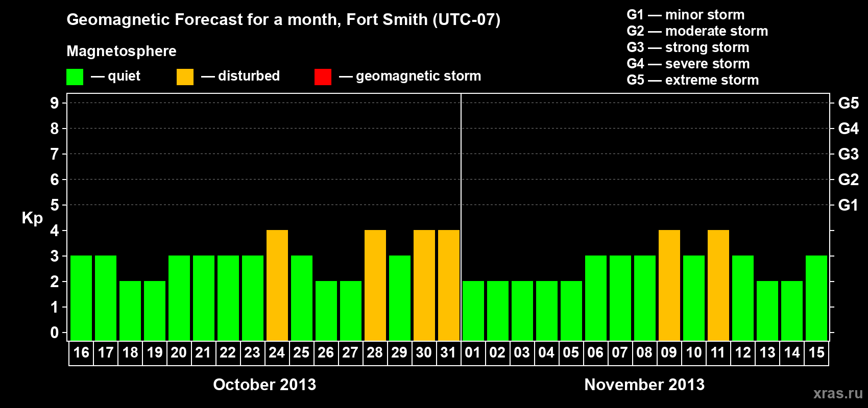Click date label 02 on the axis
The height and width of the screenshot is (408, 868).
pyautogui.click(x=497, y=352)
